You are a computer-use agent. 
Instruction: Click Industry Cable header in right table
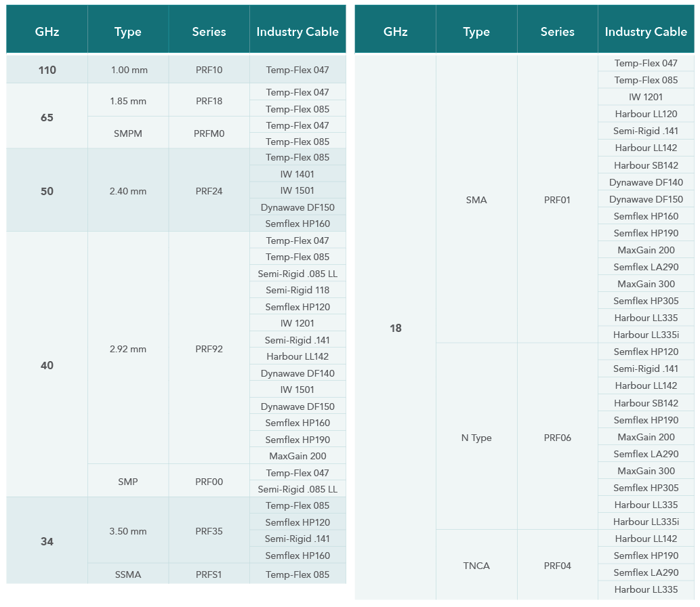tap(646, 32)
